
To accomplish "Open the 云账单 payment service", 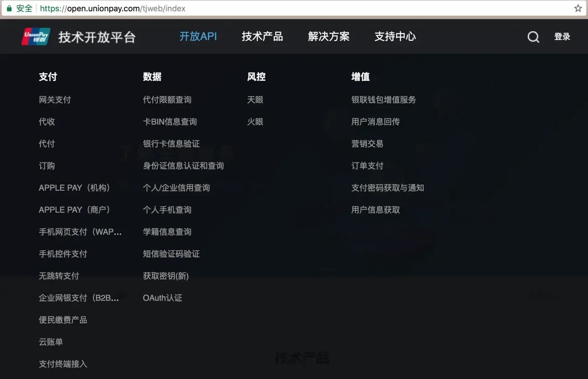I will point(50,342).
